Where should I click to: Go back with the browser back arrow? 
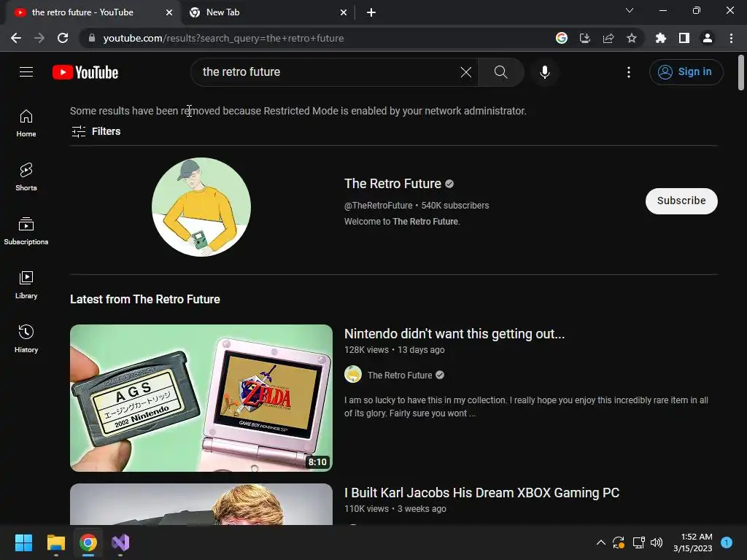pyautogui.click(x=16, y=38)
